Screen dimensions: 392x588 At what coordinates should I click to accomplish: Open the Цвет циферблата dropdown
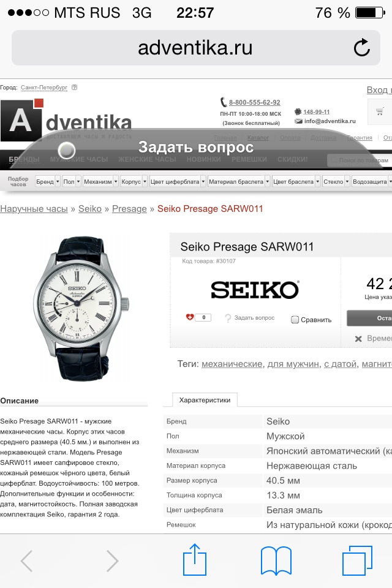[178, 181]
